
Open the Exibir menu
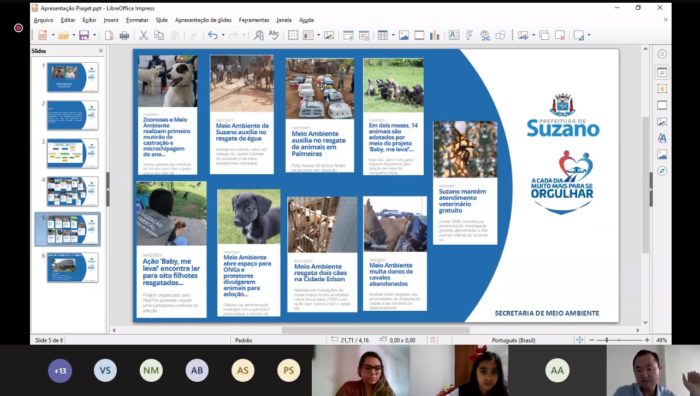click(x=89, y=20)
